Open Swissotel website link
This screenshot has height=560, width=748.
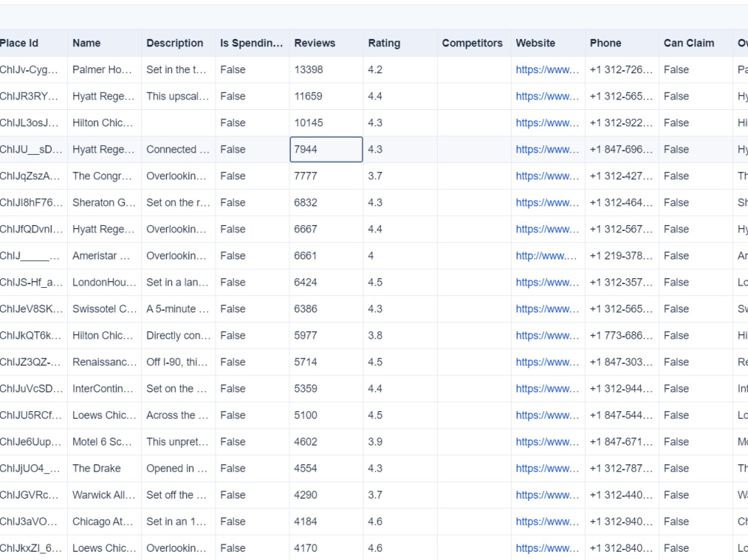(x=548, y=309)
